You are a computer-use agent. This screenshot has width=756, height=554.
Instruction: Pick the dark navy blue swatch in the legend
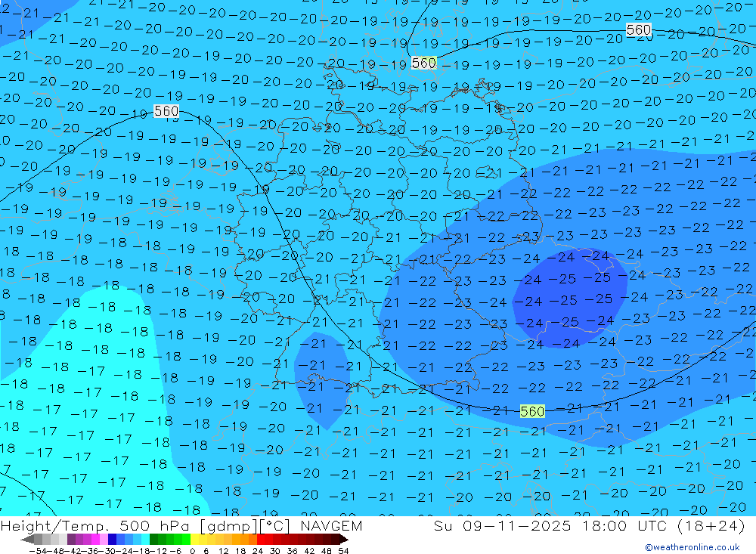113,539
